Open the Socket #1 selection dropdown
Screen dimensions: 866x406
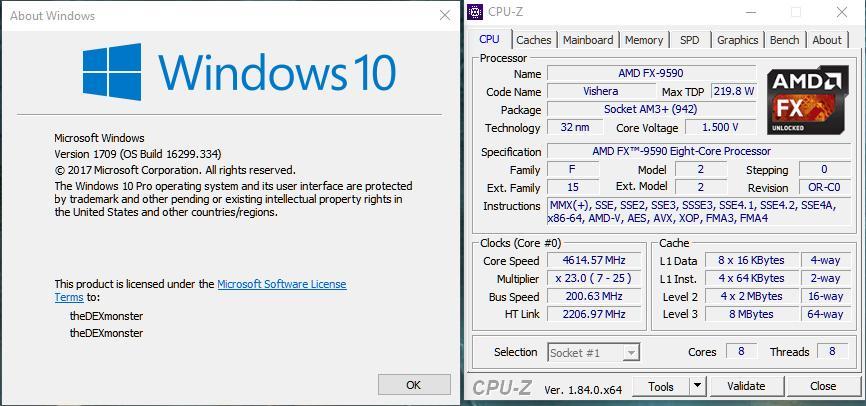(594, 352)
